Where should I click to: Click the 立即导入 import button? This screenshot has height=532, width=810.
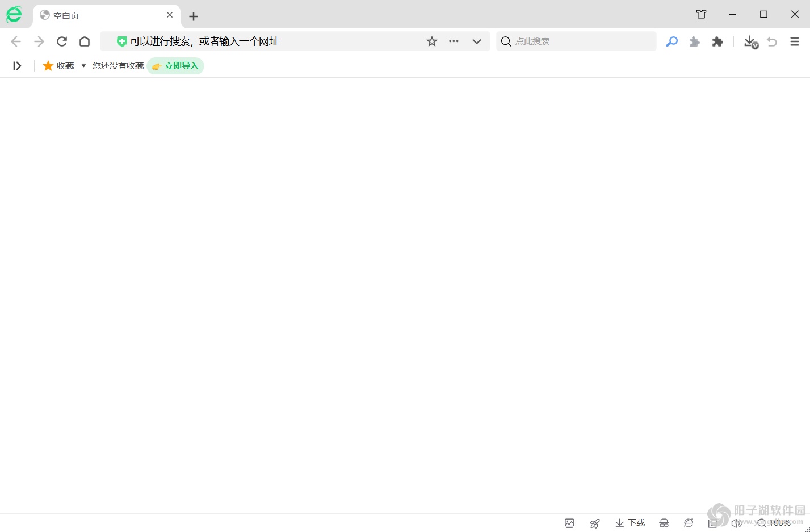[x=175, y=65]
